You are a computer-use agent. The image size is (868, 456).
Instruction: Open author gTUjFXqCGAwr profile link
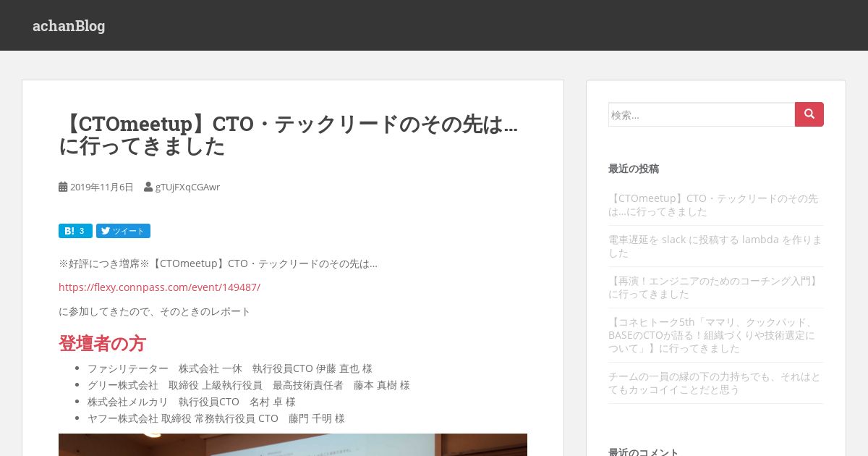tap(187, 187)
